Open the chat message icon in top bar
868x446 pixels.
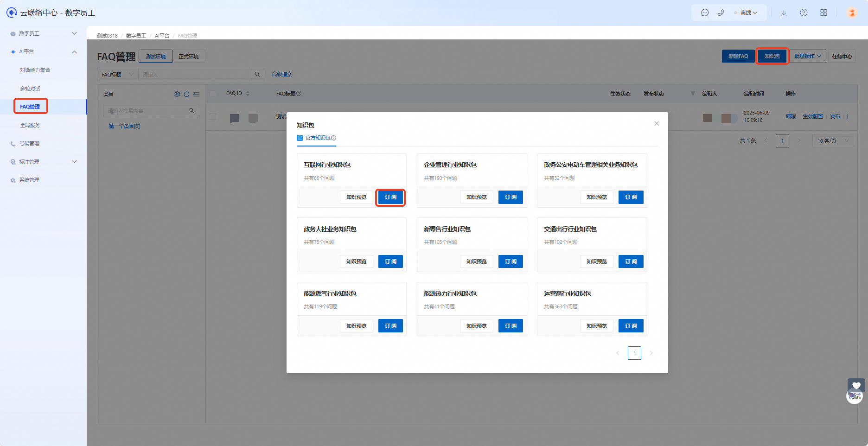pos(705,13)
